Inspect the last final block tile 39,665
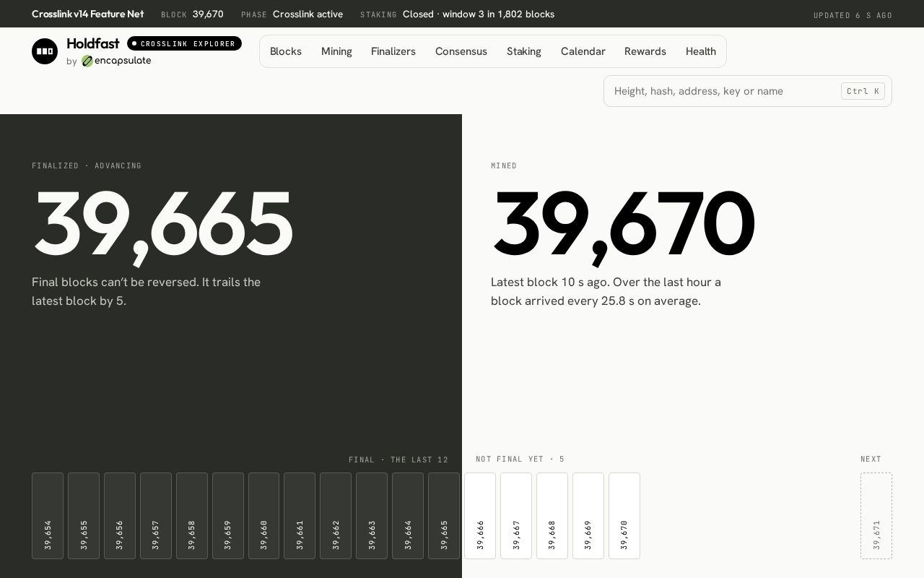Screen dimensions: 924x578 click(x=444, y=516)
